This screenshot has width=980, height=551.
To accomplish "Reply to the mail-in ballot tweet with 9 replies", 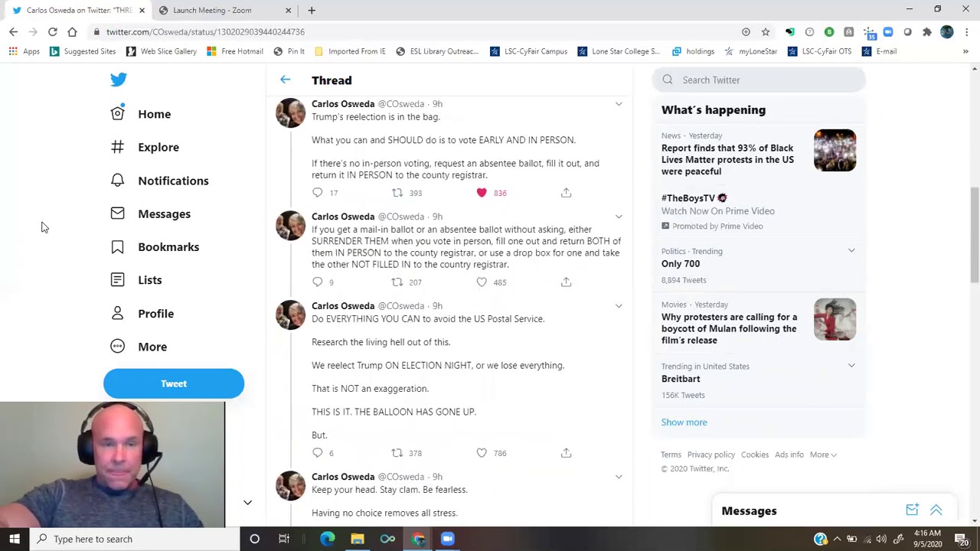I will (318, 282).
